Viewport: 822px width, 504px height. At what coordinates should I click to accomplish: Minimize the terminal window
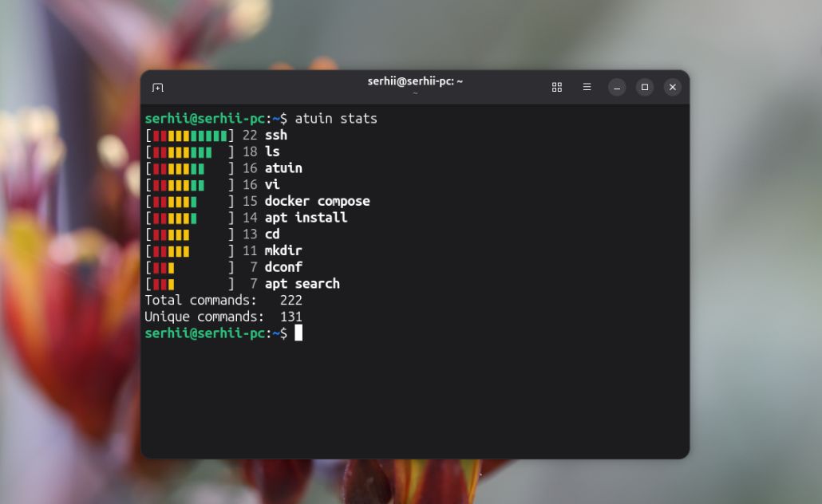click(x=617, y=87)
